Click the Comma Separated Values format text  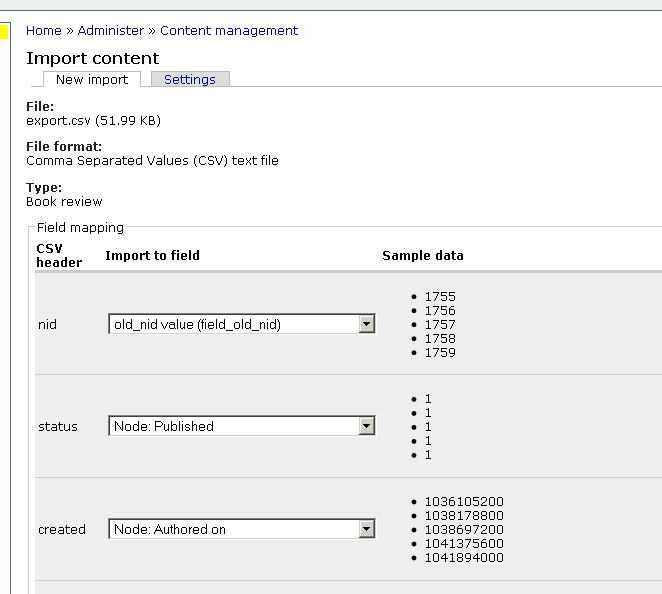coord(152,161)
